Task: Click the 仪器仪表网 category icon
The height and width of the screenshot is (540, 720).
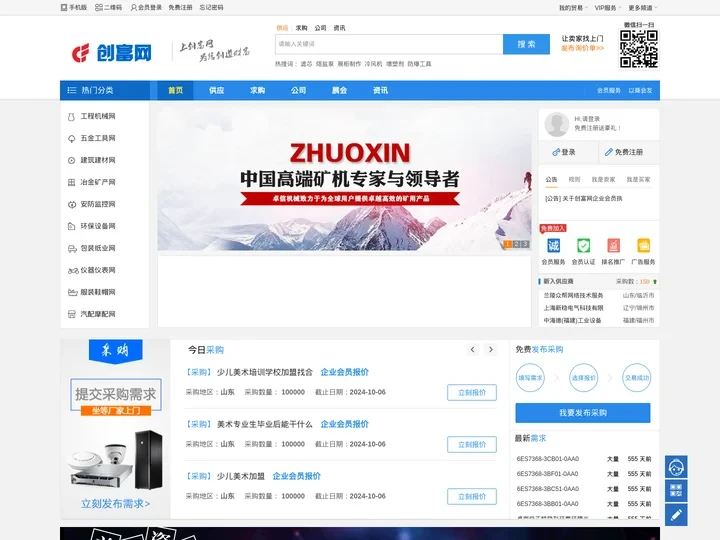Action: click(73, 271)
